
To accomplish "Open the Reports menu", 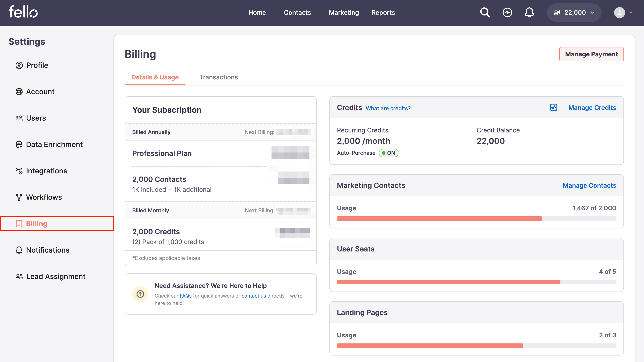I will (x=383, y=13).
